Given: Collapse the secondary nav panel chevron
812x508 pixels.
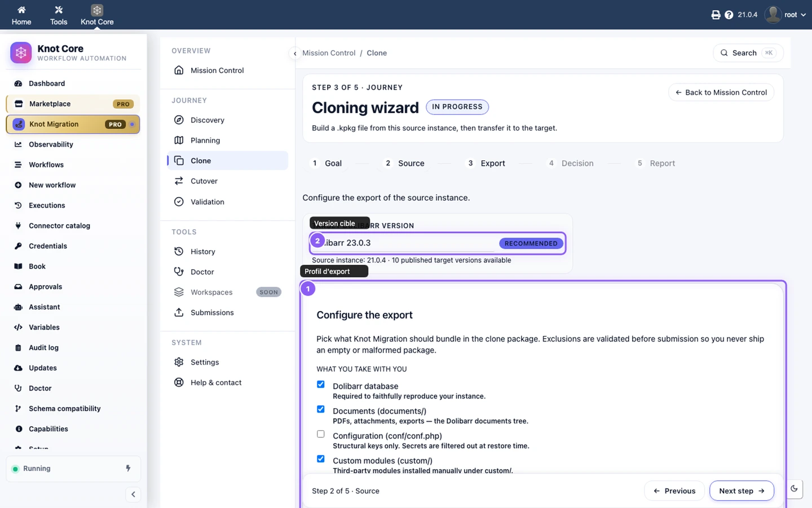Looking at the screenshot, I should click(295, 54).
